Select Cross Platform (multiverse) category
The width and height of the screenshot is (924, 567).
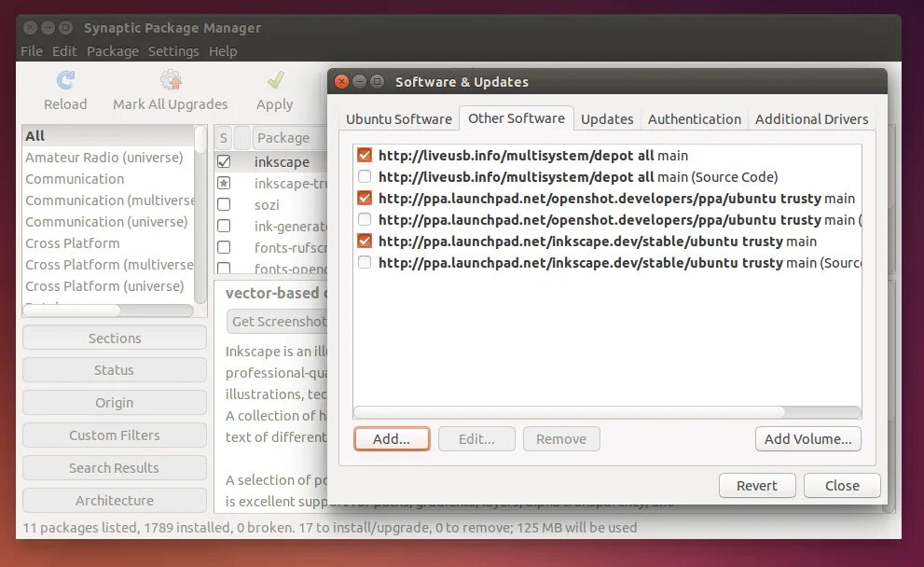[x=108, y=265]
